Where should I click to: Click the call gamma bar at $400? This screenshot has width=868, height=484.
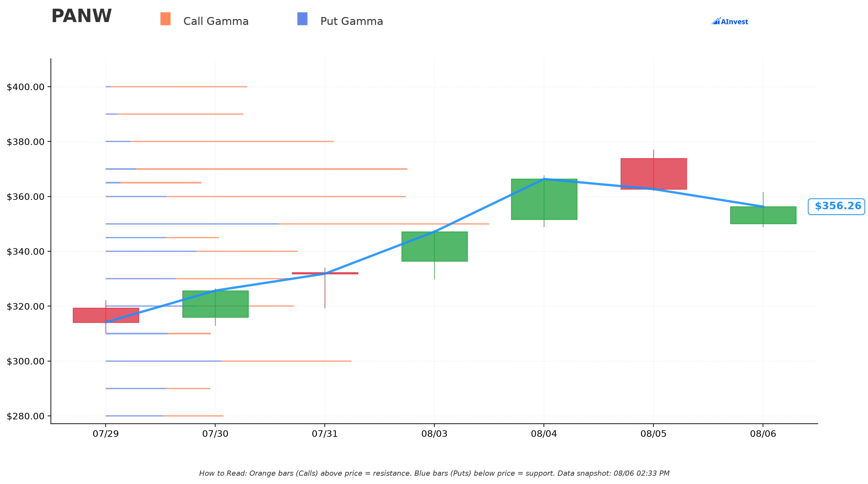[179, 87]
